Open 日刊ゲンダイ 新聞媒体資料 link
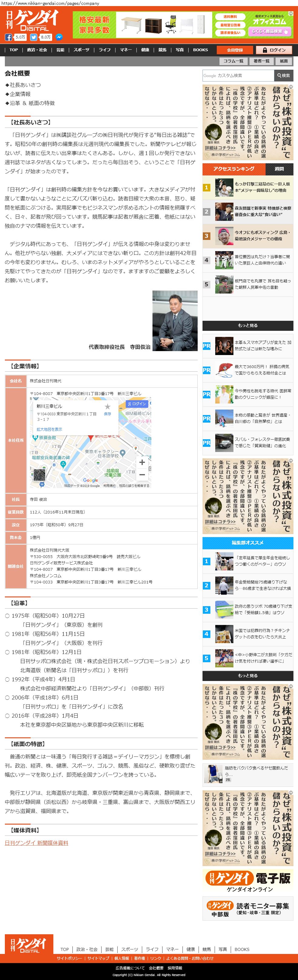The width and height of the screenshot is (298, 980). point(37,843)
